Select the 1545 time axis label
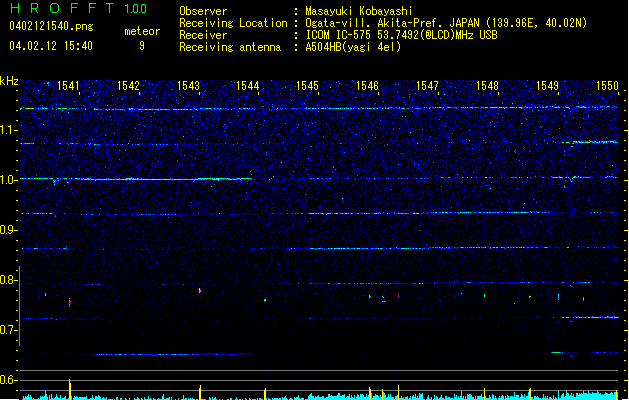Screen dimensions: 629x400 tap(307, 86)
